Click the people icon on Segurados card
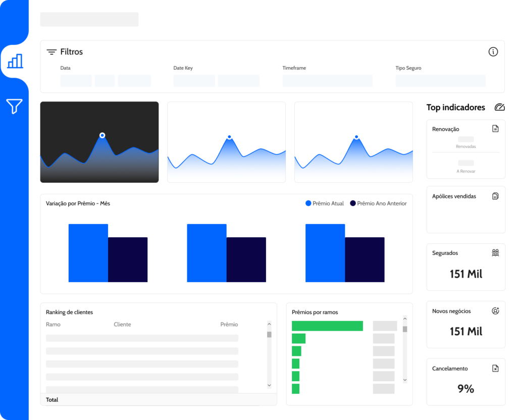517x420 pixels. [x=495, y=253]
